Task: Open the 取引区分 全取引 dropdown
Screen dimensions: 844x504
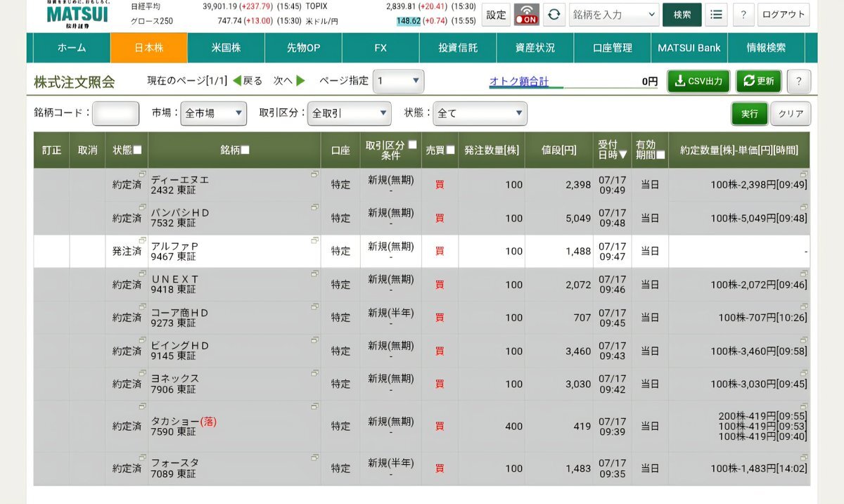Action: [x=349, y=113]
